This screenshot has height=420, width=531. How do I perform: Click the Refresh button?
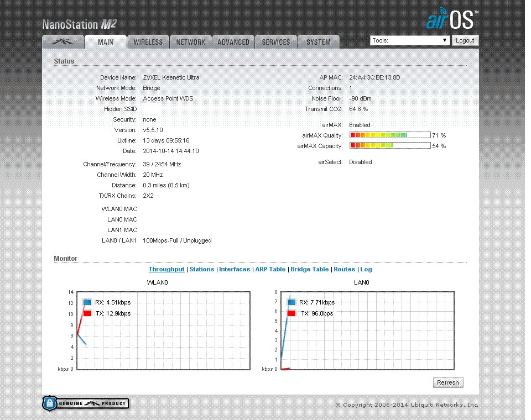point(448,382)
